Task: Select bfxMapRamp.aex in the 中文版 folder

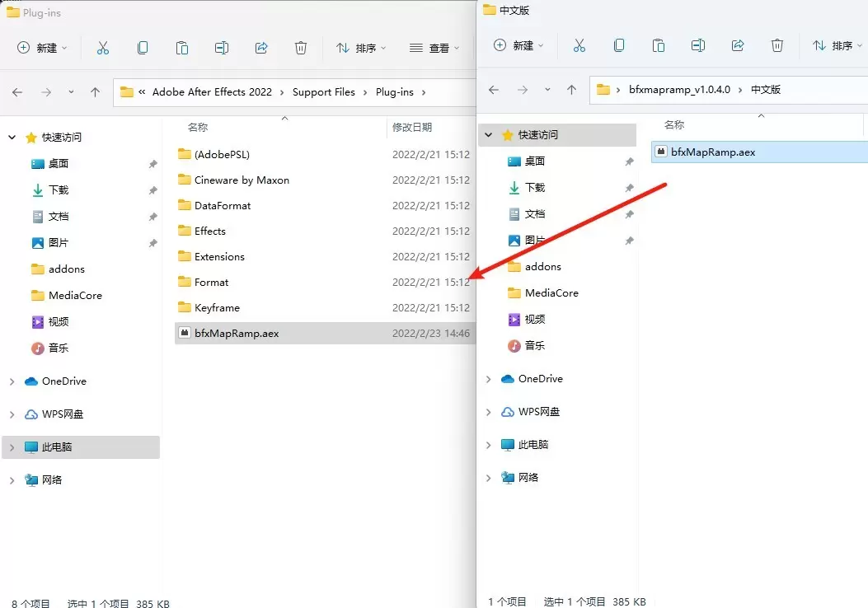Action: coord(713,152)
